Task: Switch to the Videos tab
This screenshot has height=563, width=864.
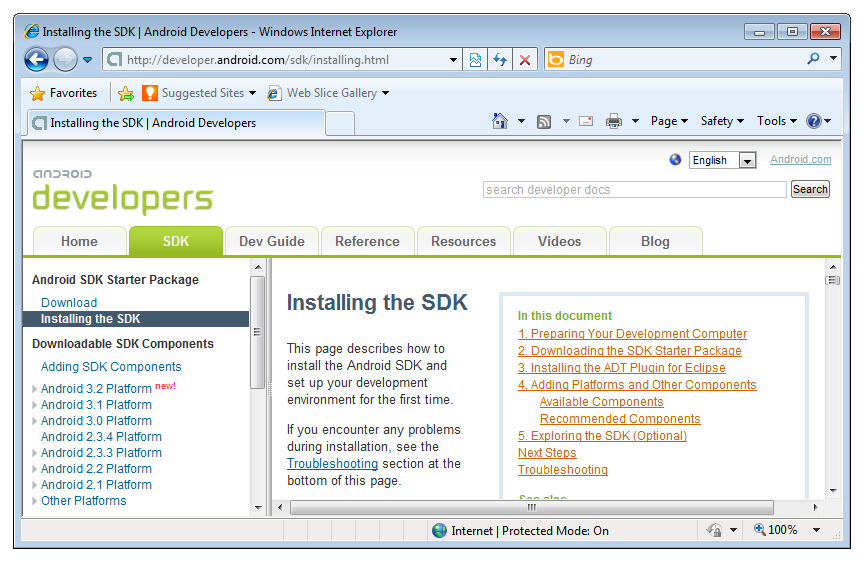Action: 559,241
